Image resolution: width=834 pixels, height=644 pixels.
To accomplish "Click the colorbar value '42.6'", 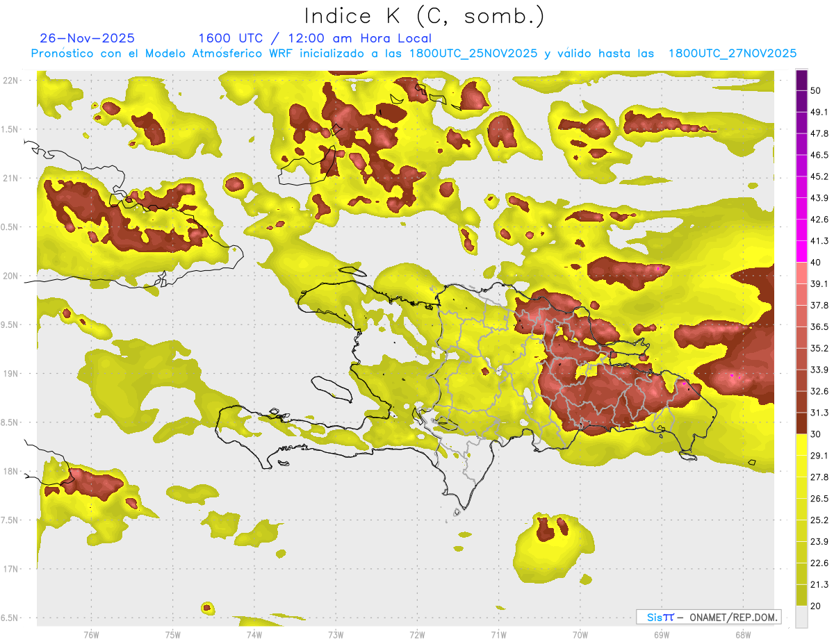I will [819, 220].
